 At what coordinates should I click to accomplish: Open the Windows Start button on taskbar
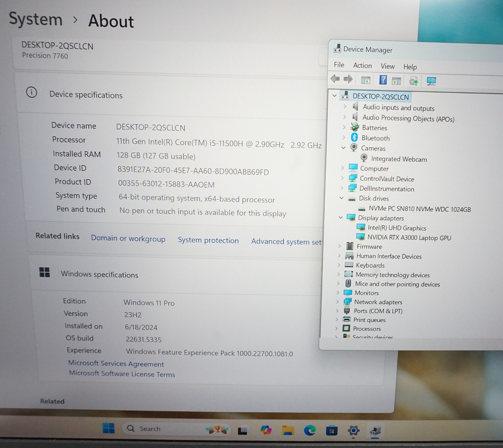109,428
